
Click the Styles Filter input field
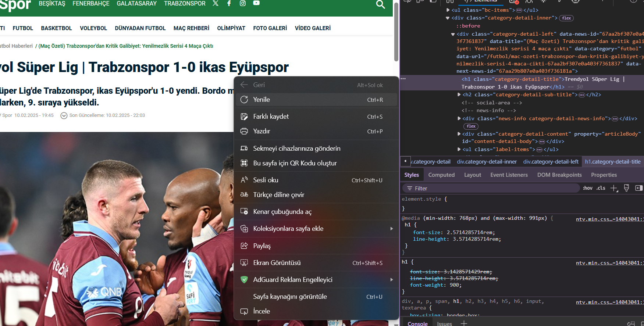point(491,188)
